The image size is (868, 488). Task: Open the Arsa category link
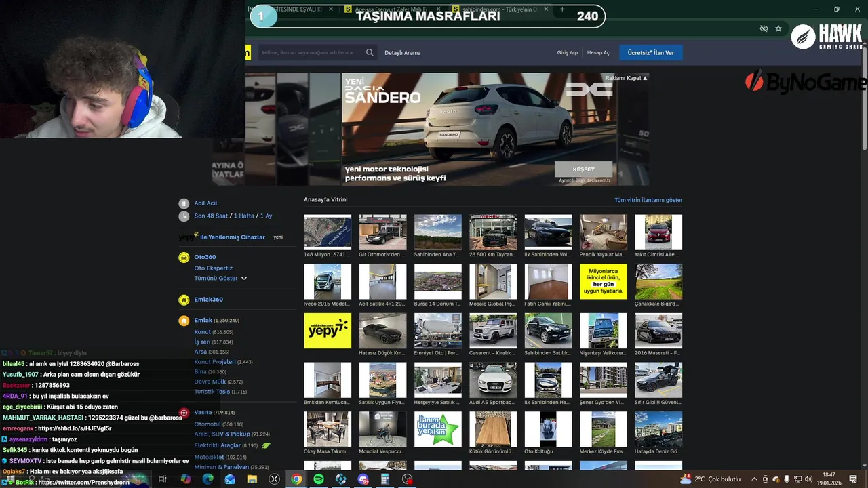(201, 352)
